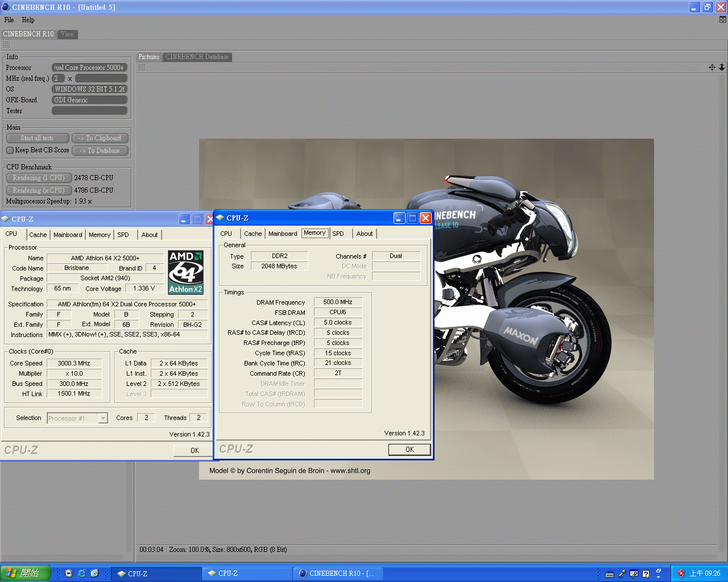Select the CINEBENCH R10 tab
Viewport: 728px width, 582px height.
pos(28,34)
